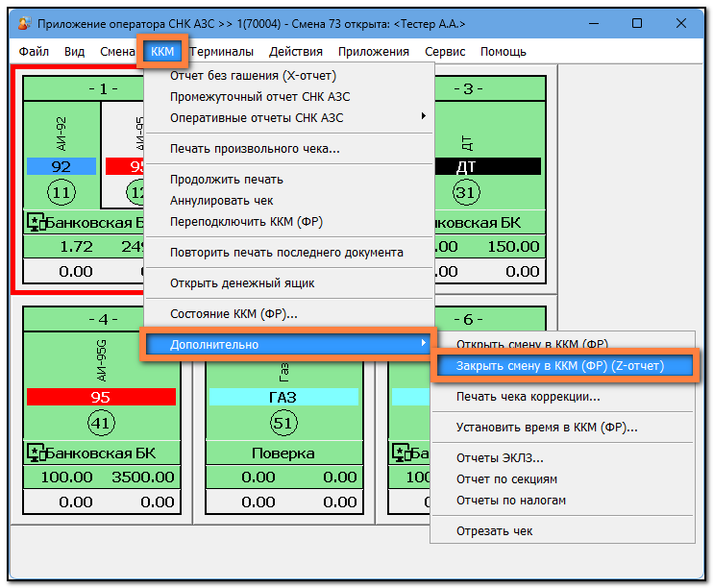Screen dimensions: 713x588
Task: Open Отчеты ЭКЛЗ...
Action: tap(562, 458)
